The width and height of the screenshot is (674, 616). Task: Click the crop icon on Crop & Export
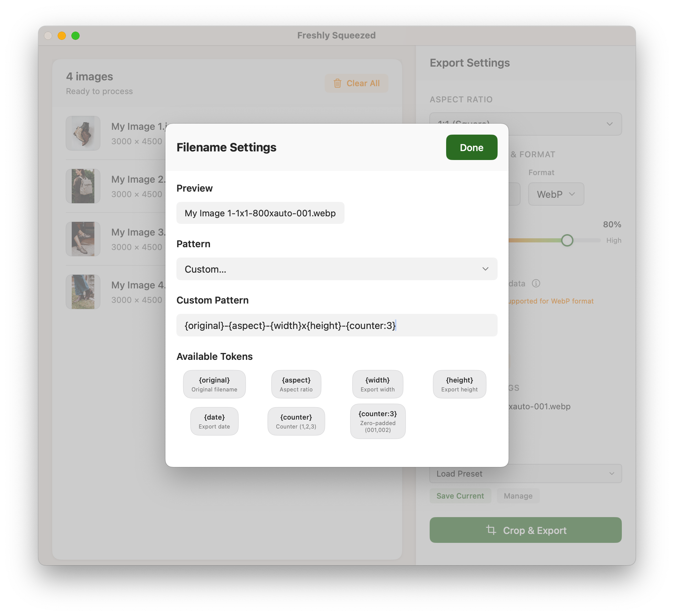tap(491, 530)
